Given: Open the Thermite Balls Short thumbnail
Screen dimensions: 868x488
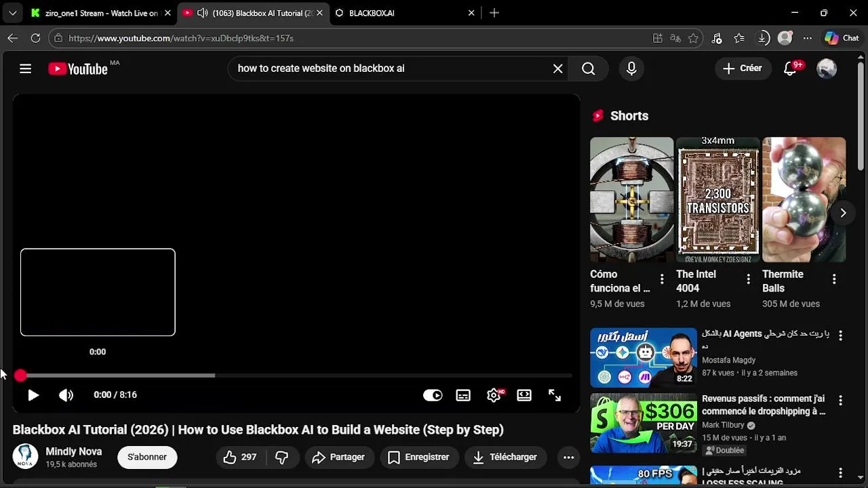Looking at the screenshot, I should click(804, 200).
